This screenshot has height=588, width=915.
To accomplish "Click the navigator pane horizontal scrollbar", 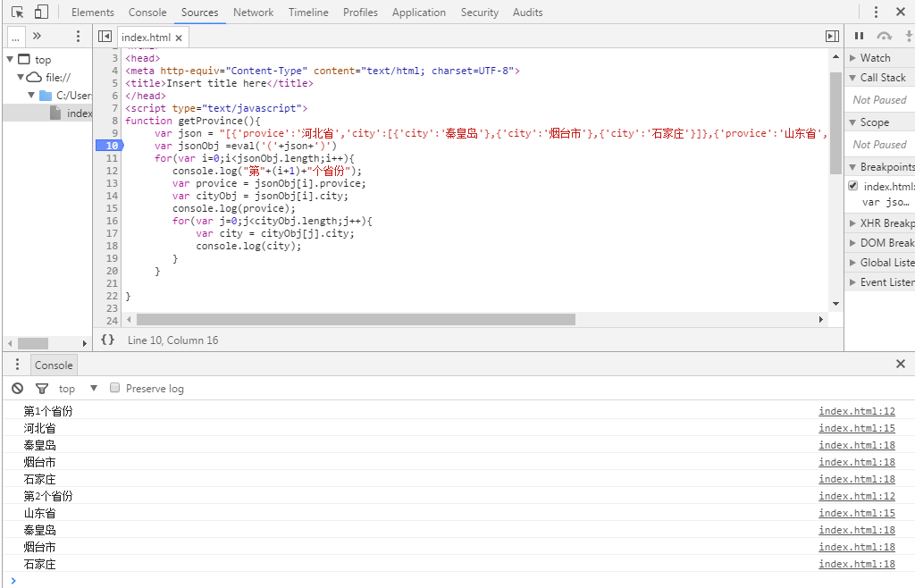I will click(33, 343).
